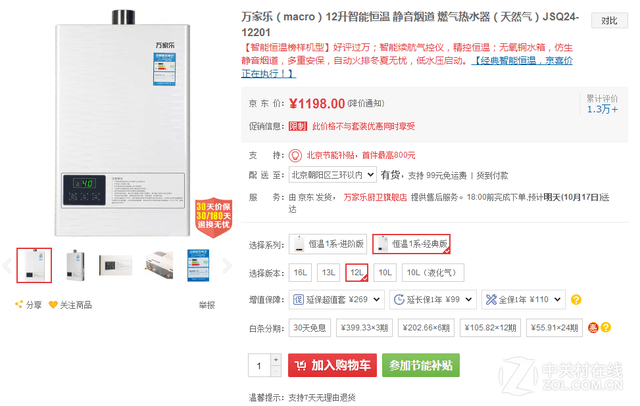Click the heart icon to follow this product
Viewport: 640px width, 406px height.
pos(53,305)
